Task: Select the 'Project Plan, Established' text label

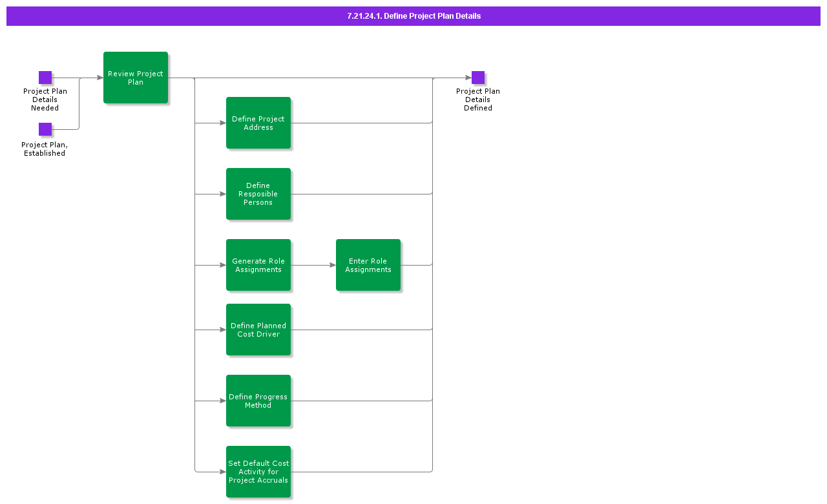Action: [x=45, y=149]
